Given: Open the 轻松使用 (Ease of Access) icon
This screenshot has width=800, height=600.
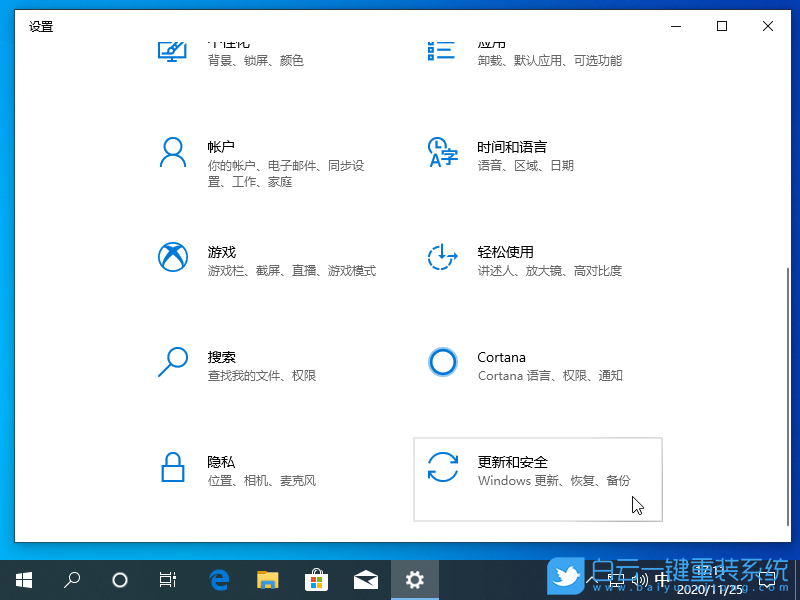Looking at the screenshot, I should (442, 257).
